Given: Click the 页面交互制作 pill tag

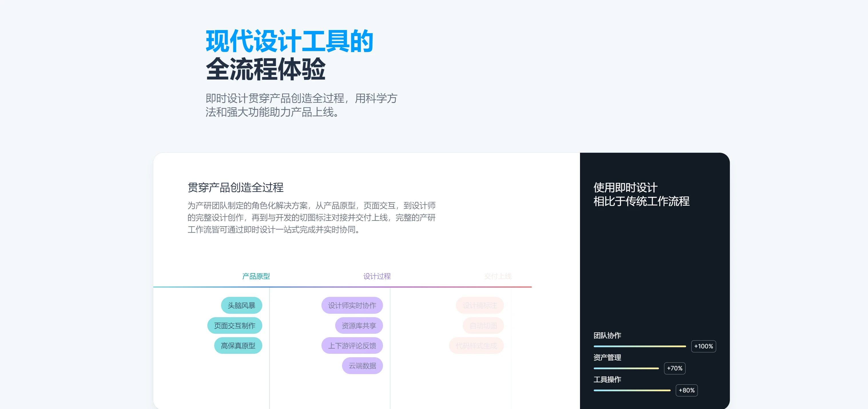Looking at the screenshot, I should (x=235, y=325).
